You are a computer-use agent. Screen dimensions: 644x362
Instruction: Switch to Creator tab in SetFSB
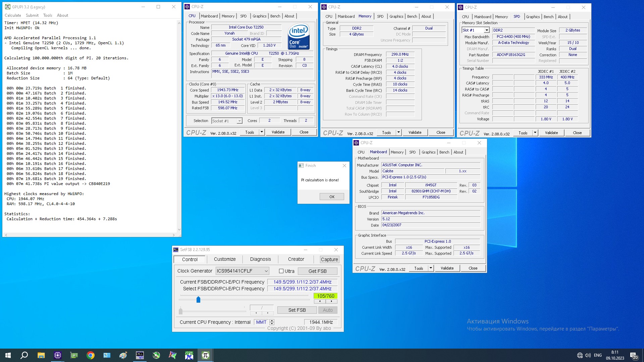click(x=296, y=259)
